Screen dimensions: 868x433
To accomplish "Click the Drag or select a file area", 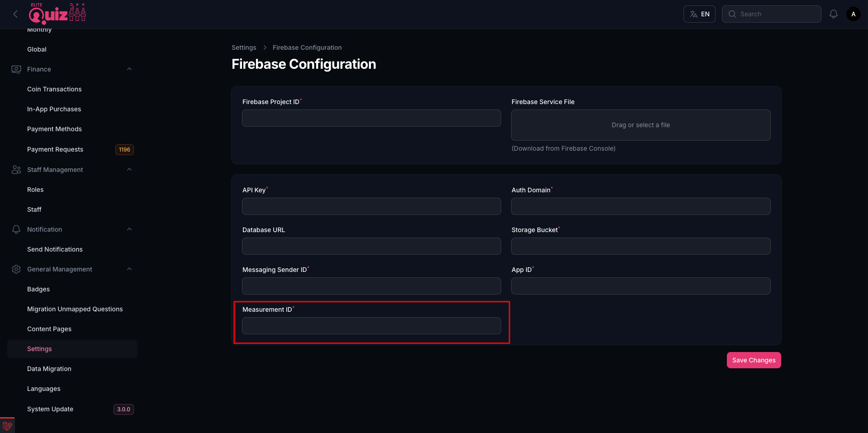I will click(640, 125).
